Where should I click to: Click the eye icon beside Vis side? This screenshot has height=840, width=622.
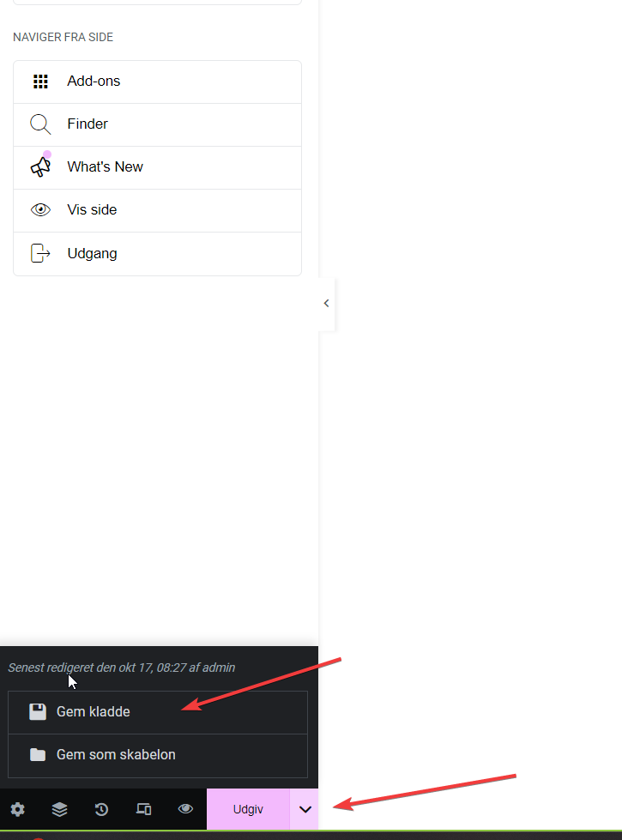tap(40, 210)
